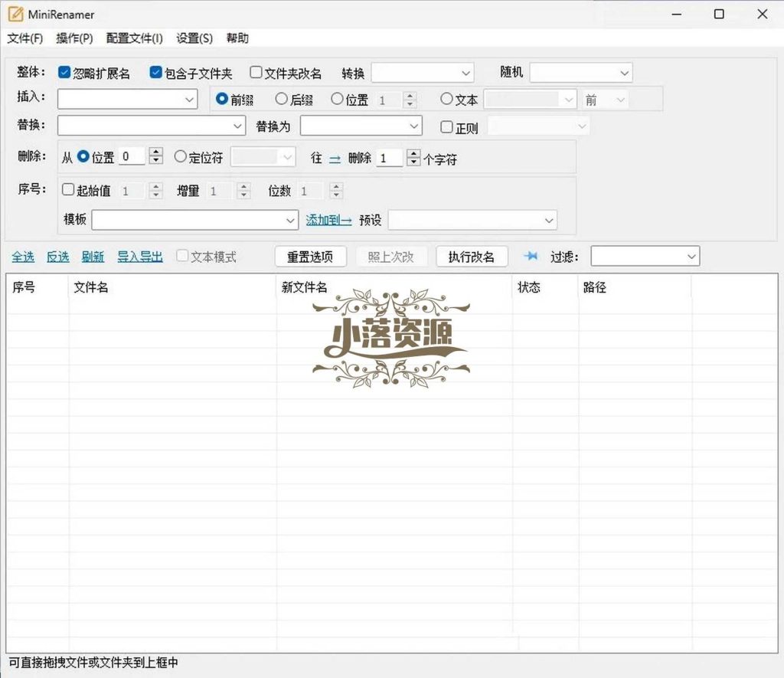Click the blue pin icon beside 过滤

[531, 256]
